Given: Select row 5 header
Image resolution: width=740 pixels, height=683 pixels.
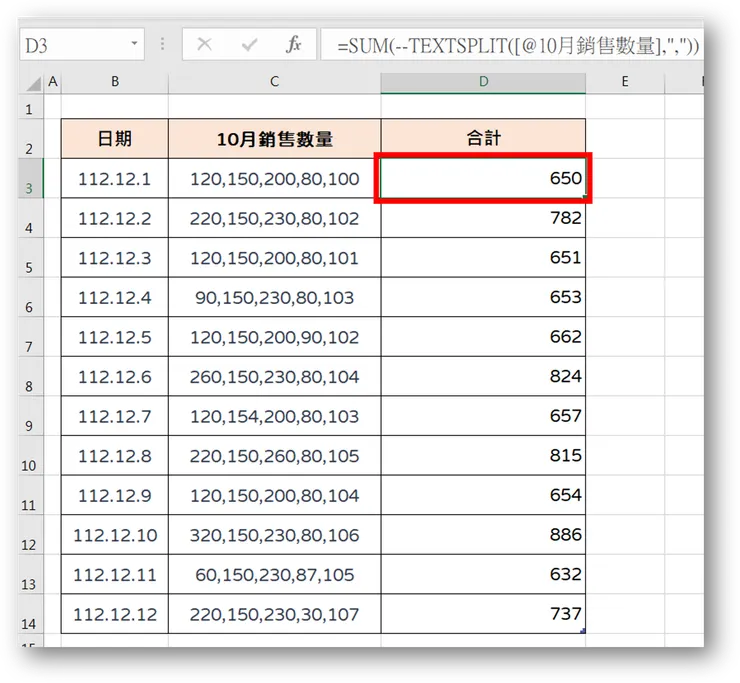Looking at the screenshot, I should coord(29,258).
